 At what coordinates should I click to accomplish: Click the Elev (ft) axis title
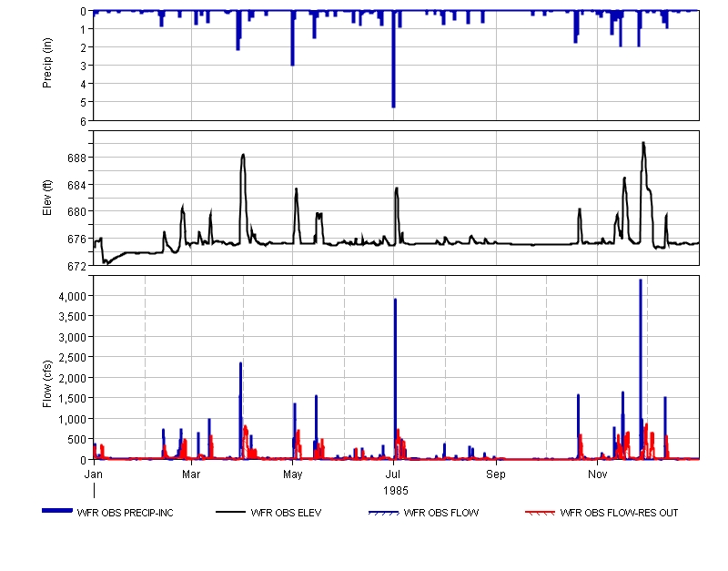pos(47,198)
